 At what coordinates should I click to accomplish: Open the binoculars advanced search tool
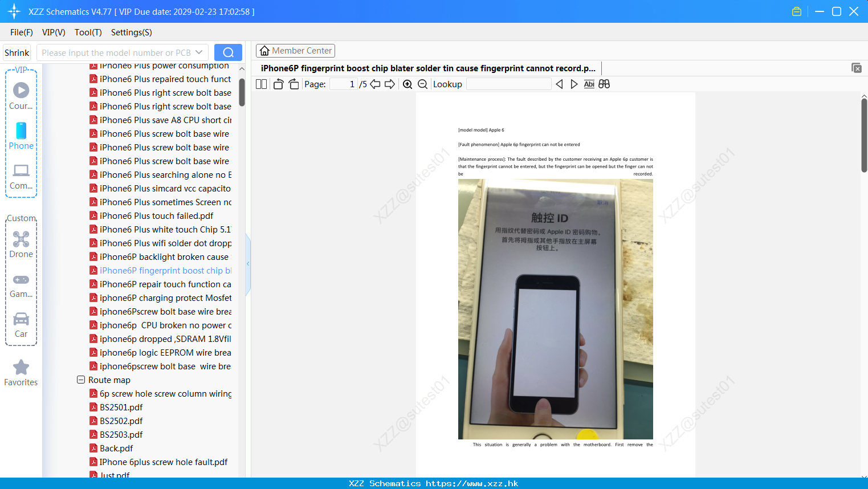pos(604,84)
